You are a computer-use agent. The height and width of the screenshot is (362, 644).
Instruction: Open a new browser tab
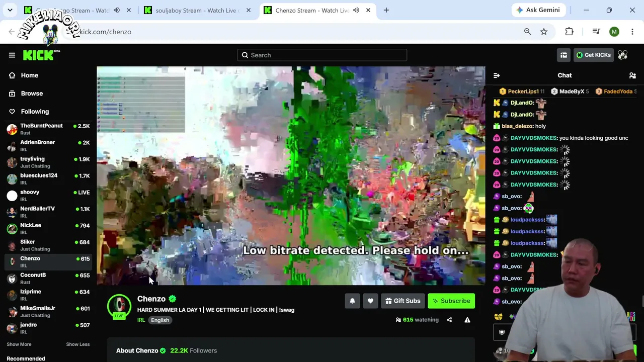[386, 10]
